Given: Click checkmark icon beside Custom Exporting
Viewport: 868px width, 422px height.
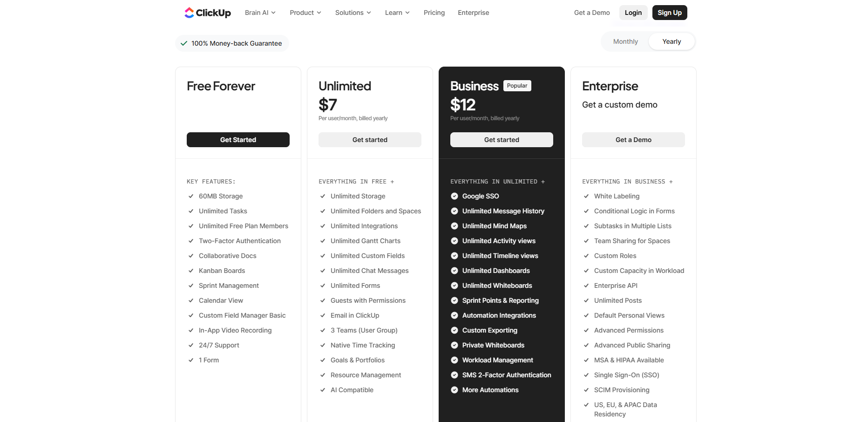Looking at the screenshot, I should pyautogui.click(x=454, y=330).
